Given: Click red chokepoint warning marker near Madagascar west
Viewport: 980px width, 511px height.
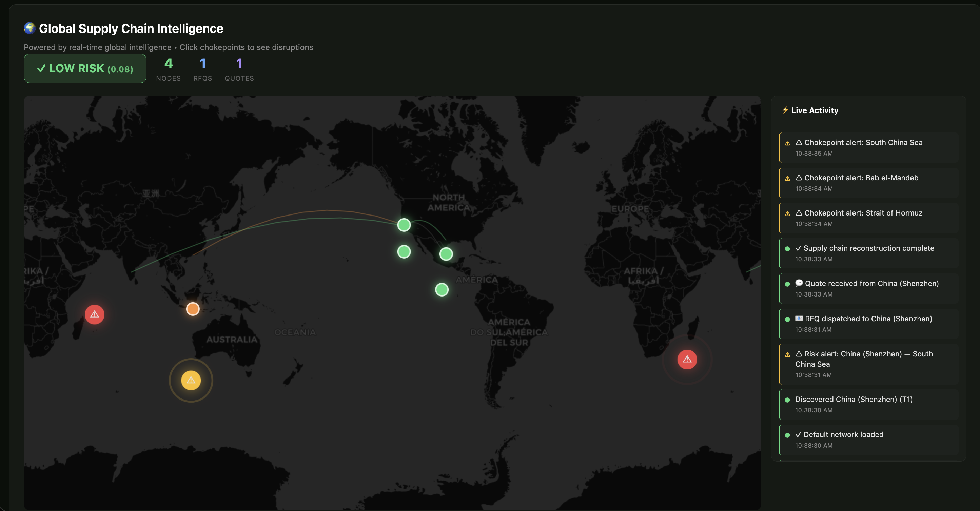Looking at the screenshot, I should coord(94,314).
